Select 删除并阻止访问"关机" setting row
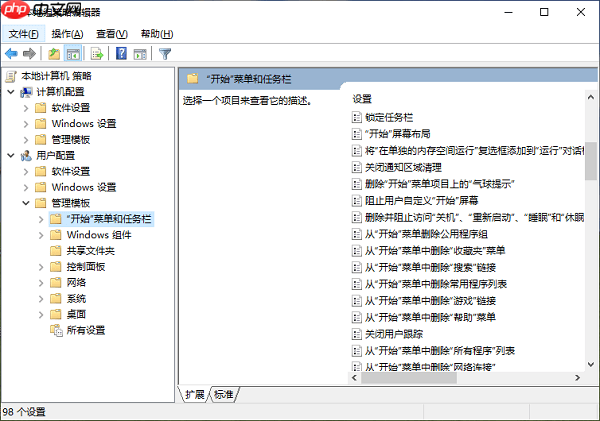The width and height of the screenshot is (600, 421). tap(468, 217)
